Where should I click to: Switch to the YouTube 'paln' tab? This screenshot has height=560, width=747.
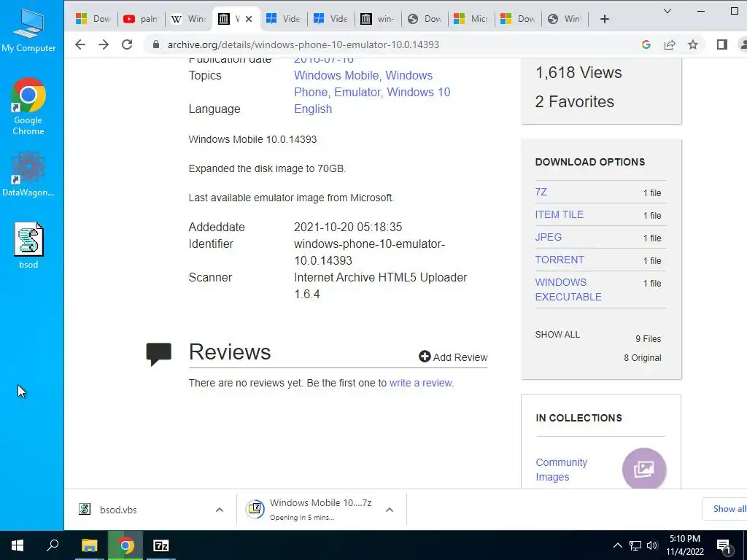pyautogui.click(x=141, y=19)
